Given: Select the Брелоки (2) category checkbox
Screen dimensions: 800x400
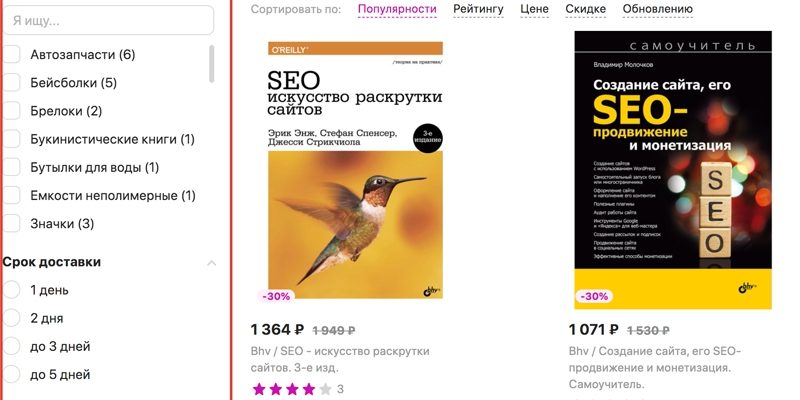Looking at the screenshot, I should [x=12, y=111].
